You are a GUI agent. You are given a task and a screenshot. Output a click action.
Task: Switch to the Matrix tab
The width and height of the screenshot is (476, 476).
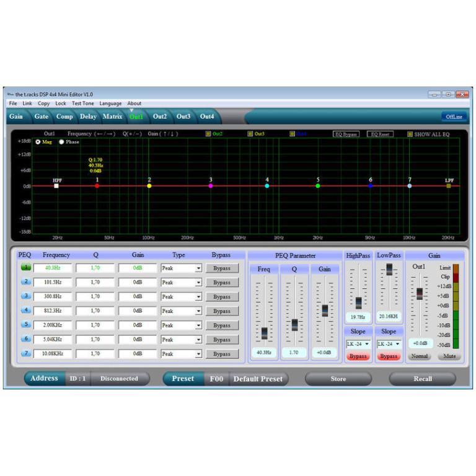[x=112, y=117]
